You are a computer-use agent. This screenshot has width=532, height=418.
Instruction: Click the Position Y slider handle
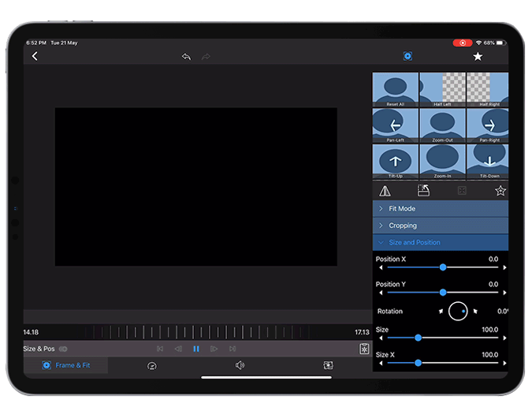point(443,293)
